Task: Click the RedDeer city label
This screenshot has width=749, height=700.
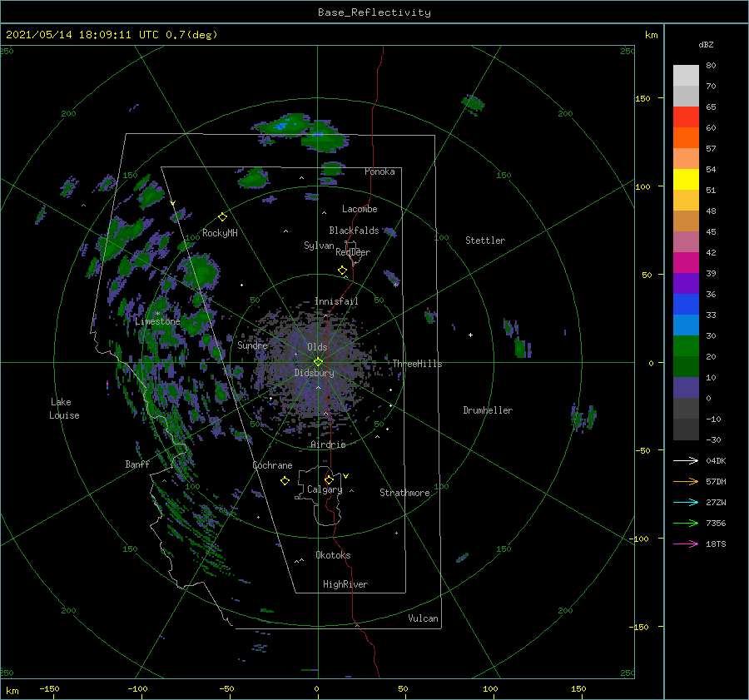Action: [353, 252]
